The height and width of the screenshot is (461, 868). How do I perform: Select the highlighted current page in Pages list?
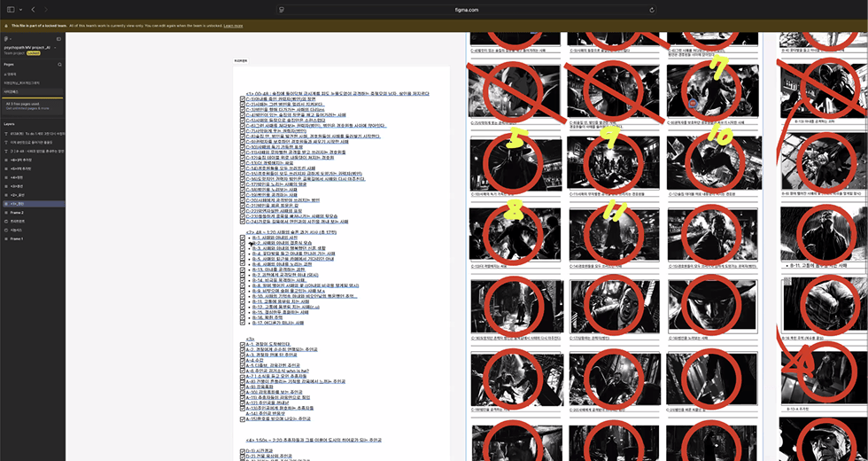(33, 90)
